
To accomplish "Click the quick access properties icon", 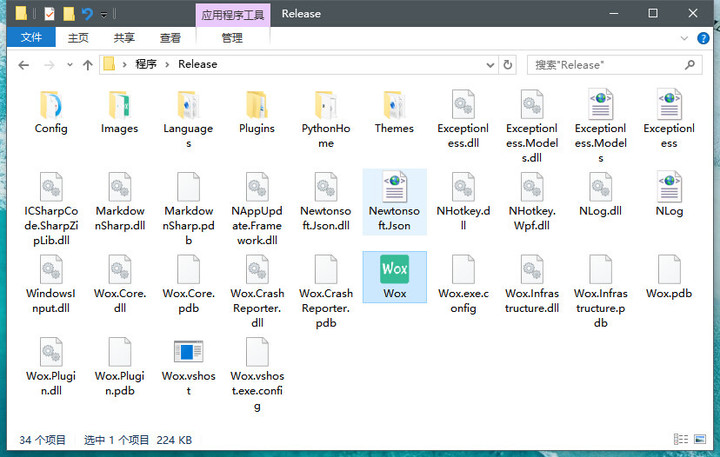I will point(49,14).
